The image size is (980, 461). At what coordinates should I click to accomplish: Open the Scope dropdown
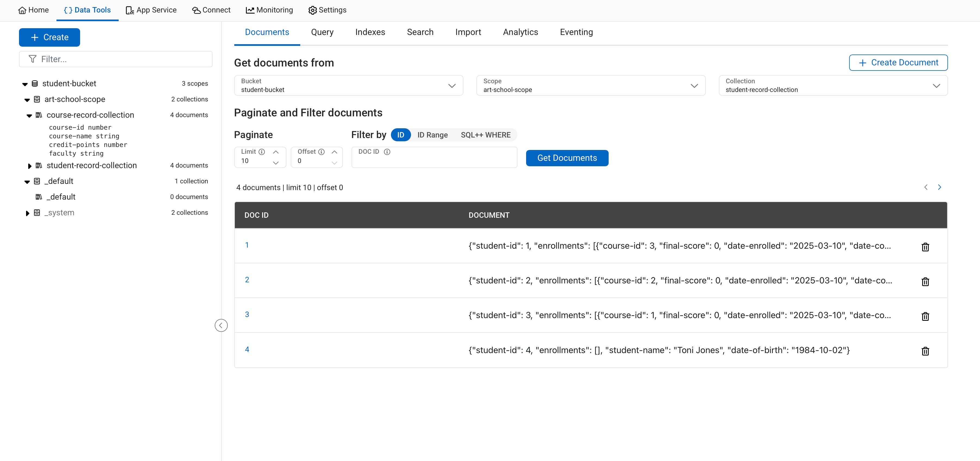pos(590,85)
